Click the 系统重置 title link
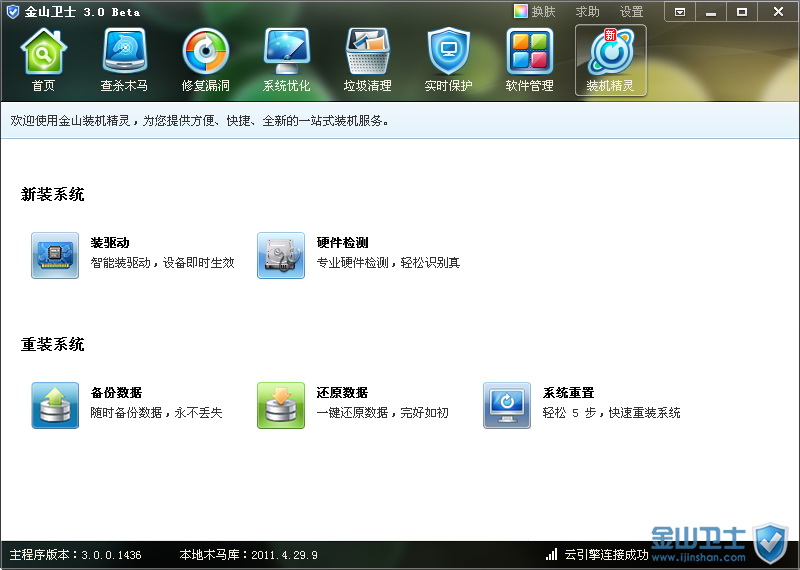The width and height of the screenshot is (800, 570). (x=568, y=393)
